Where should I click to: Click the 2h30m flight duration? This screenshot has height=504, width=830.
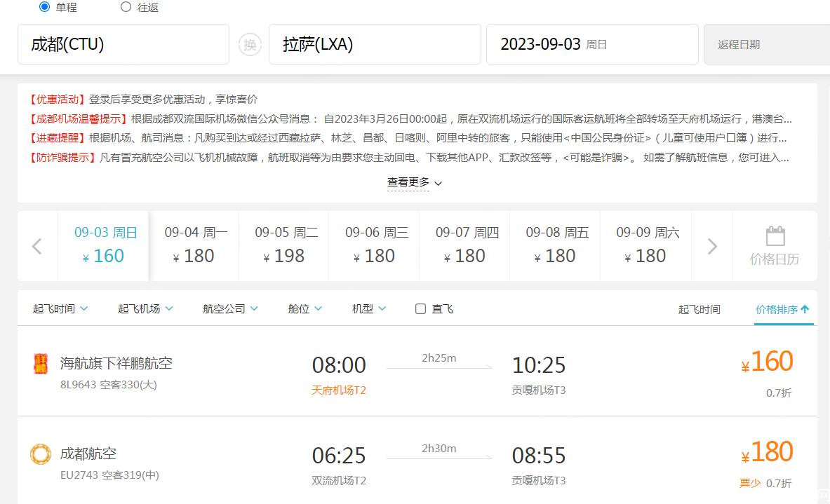click(439, 449)
